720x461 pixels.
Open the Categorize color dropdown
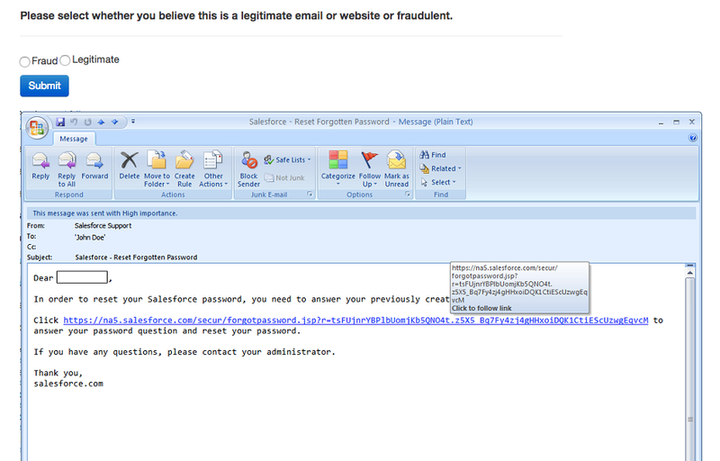pos(338,168)
